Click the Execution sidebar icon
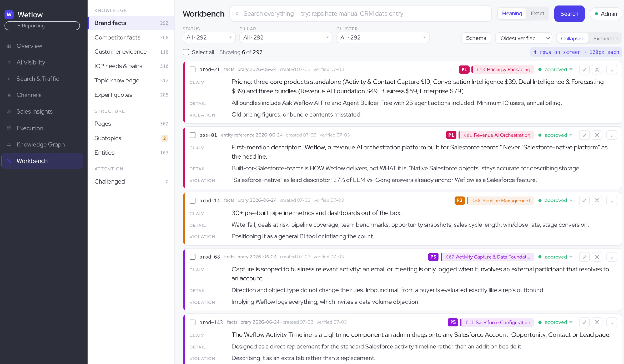The image size is (624, 364). pos(9,128)
